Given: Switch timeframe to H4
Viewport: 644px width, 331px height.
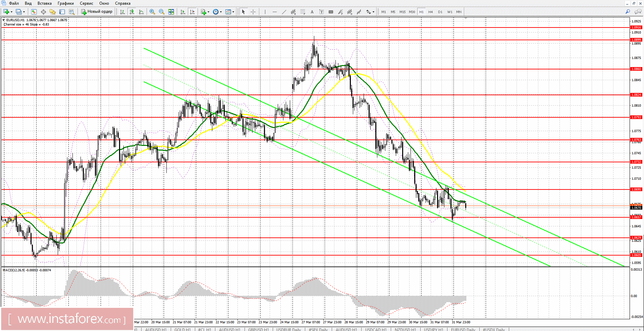Looking at the screenshot, I should tap(431, 12).
